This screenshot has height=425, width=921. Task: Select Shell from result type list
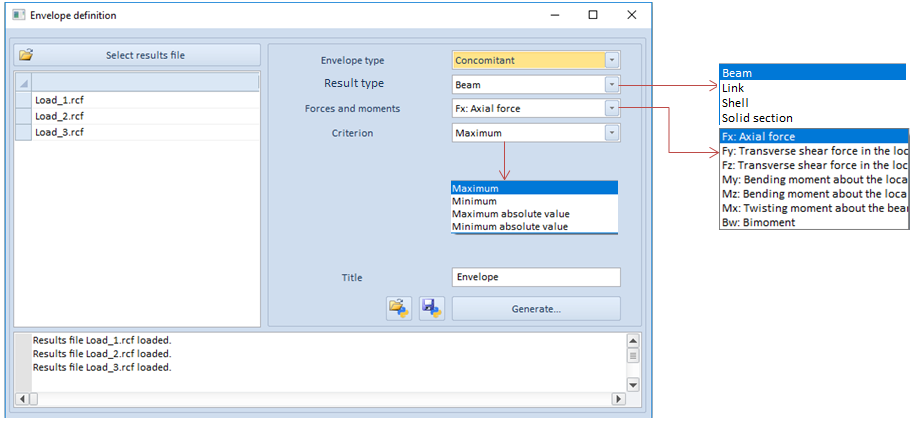coord(735,103)
